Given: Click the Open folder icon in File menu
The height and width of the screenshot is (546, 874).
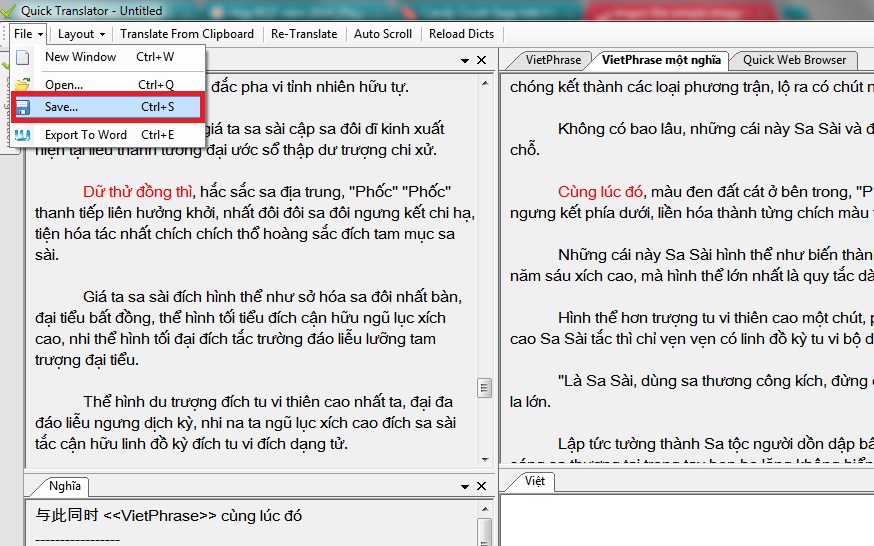Looking at the screenshot, I should tap(22, 84).
